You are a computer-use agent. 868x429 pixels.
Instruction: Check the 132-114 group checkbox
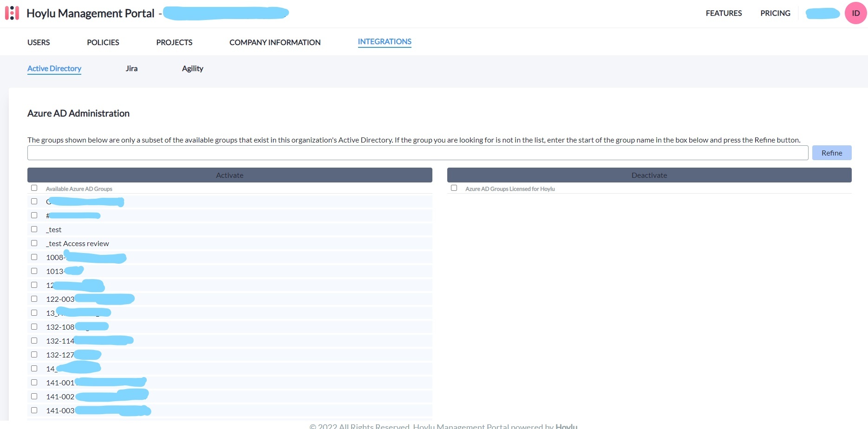coord(34,341)
